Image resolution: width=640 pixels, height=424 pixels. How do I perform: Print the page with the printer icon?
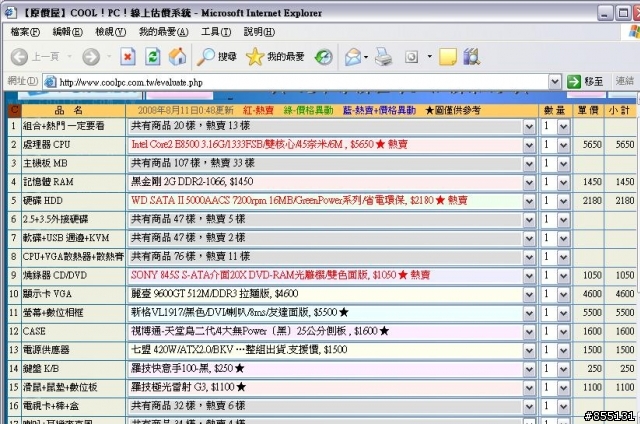point(384,57)
